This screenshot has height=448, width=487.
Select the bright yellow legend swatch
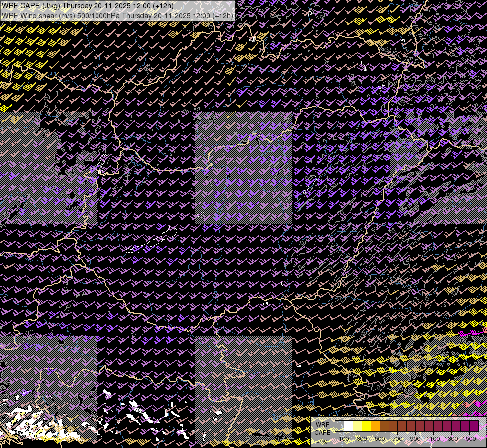tap(367, 426)
